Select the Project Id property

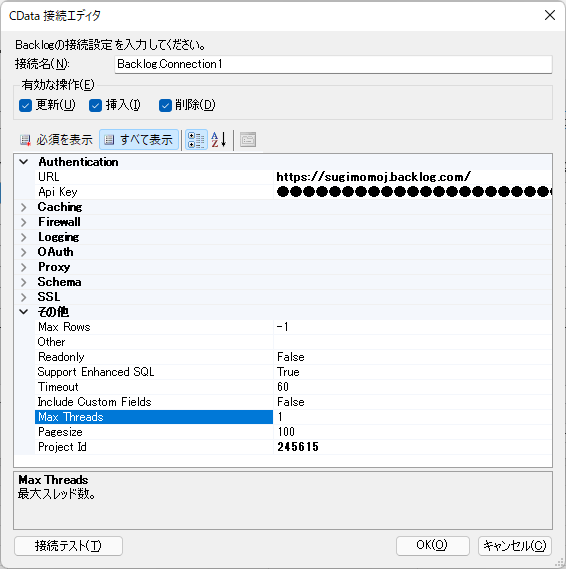click(x=154, y=447)
